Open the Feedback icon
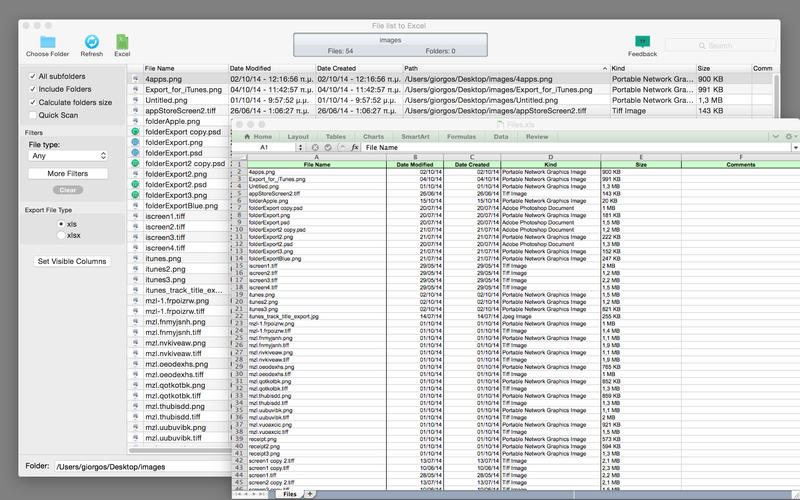Screen dimensions: 800x500 pyautogui.click(x=642, y=40)
